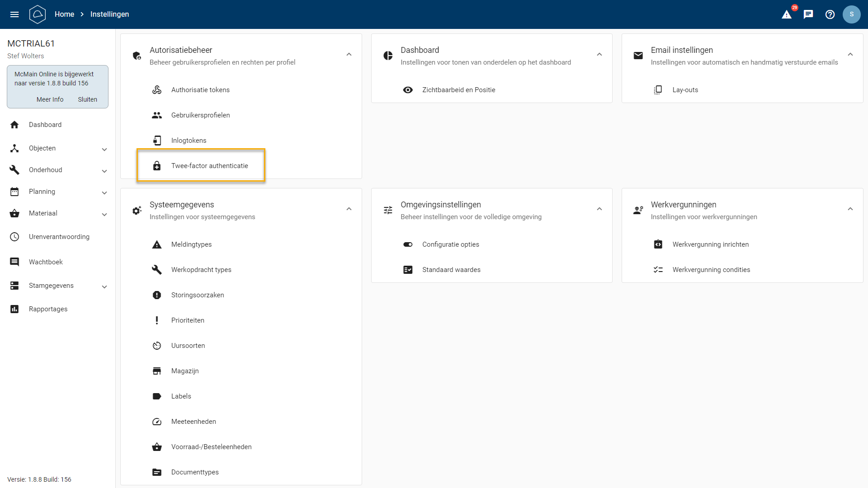Click the help question mark icon
Viewport: 868px width, 488px height.
pyautogui.click(x=830, y=14)
